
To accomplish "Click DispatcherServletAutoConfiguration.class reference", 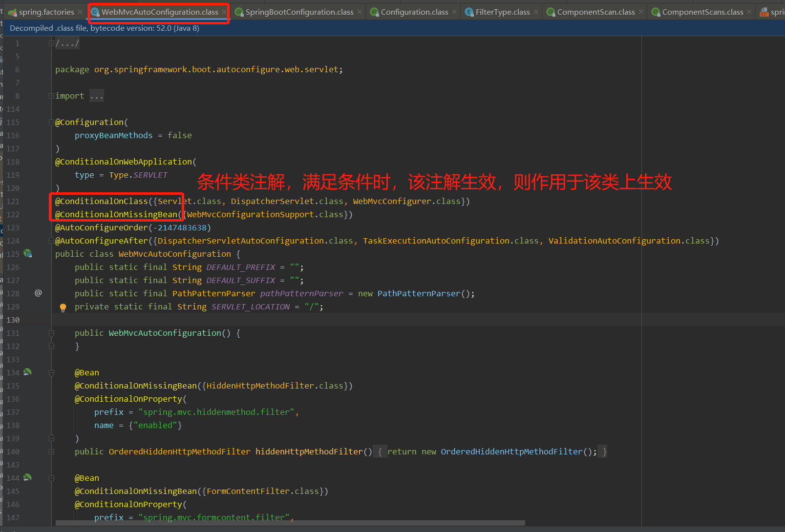I will pos(255,241).
